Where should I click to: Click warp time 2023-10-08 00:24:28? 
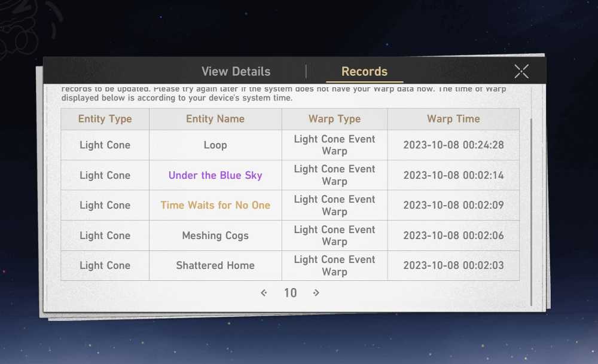[x=453, y=145]
